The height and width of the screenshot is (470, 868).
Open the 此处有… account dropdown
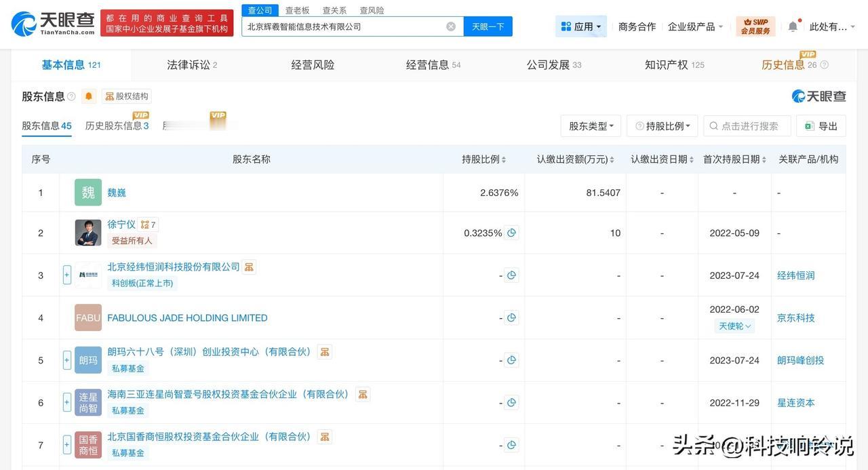[832, 26]
